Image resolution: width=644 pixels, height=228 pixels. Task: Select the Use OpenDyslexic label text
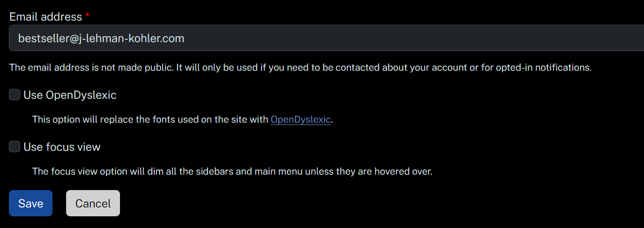tap(70, 95)
